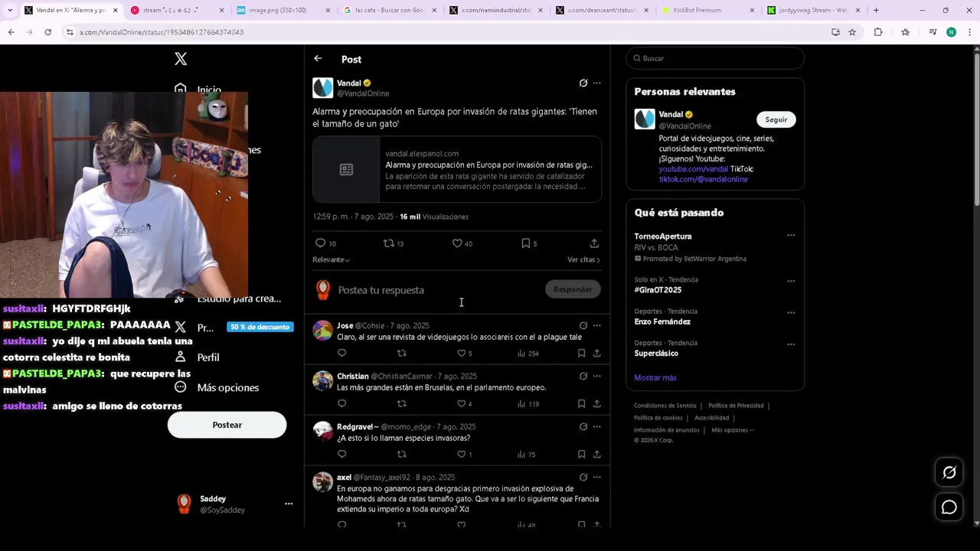Open Chrome extensions puzzle icon

coord(878,32)
